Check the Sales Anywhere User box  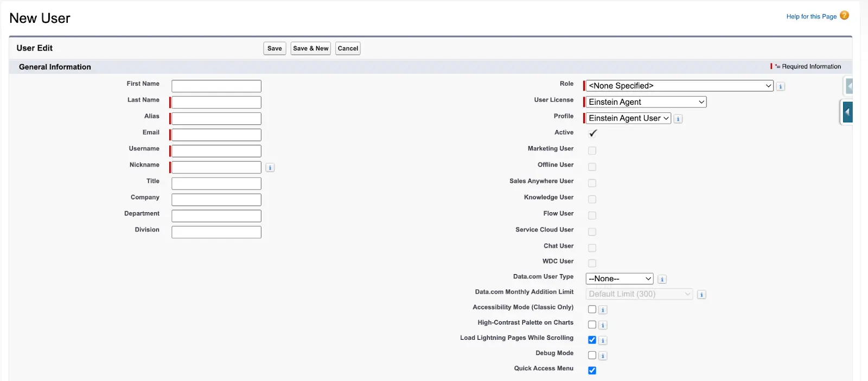[x=592, y=183]
